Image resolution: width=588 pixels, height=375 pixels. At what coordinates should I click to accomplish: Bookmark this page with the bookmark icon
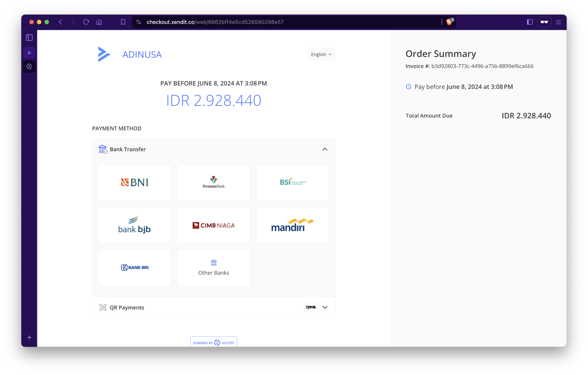[x=123, y=22]
